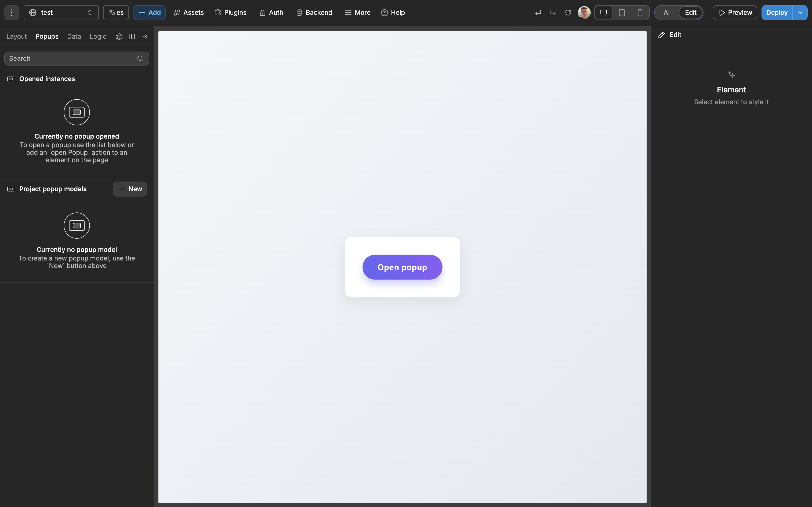The image size is (812, 507).
Task: Click the 'Currently no popup model' text
Action: [77, 249]
